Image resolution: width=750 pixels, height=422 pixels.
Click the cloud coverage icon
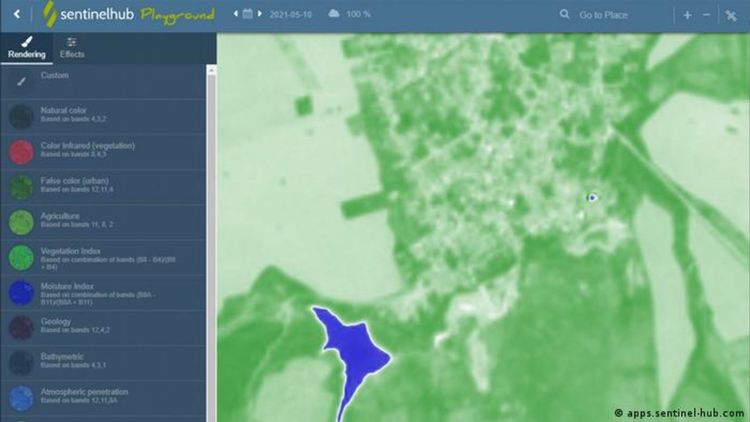tap(334, 13)
